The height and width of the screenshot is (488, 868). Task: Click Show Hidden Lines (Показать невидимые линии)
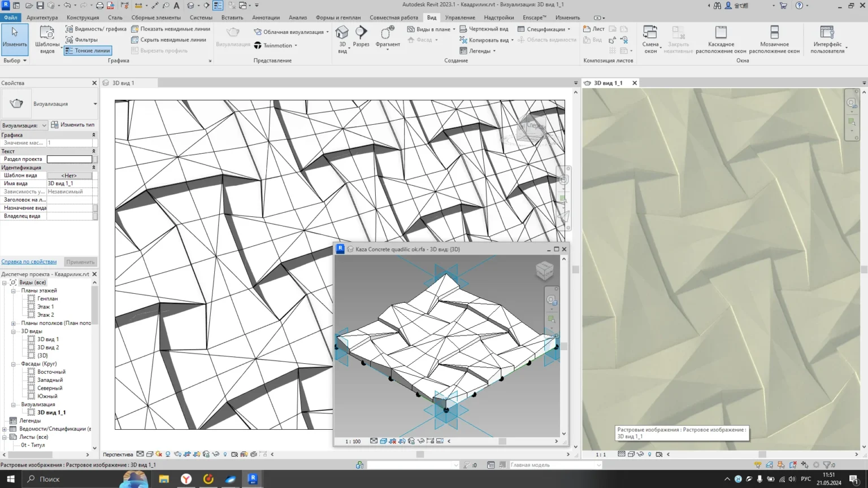[x=171, y=29]
